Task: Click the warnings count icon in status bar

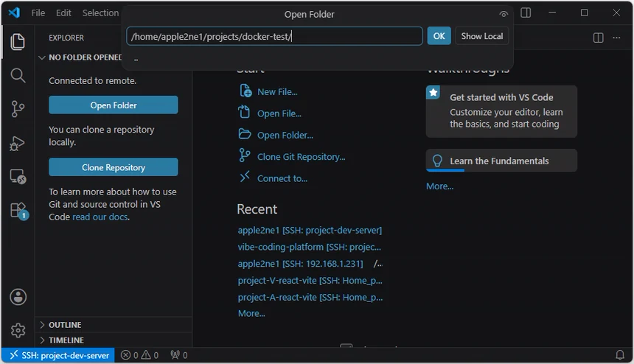Action: coord(145,355)
